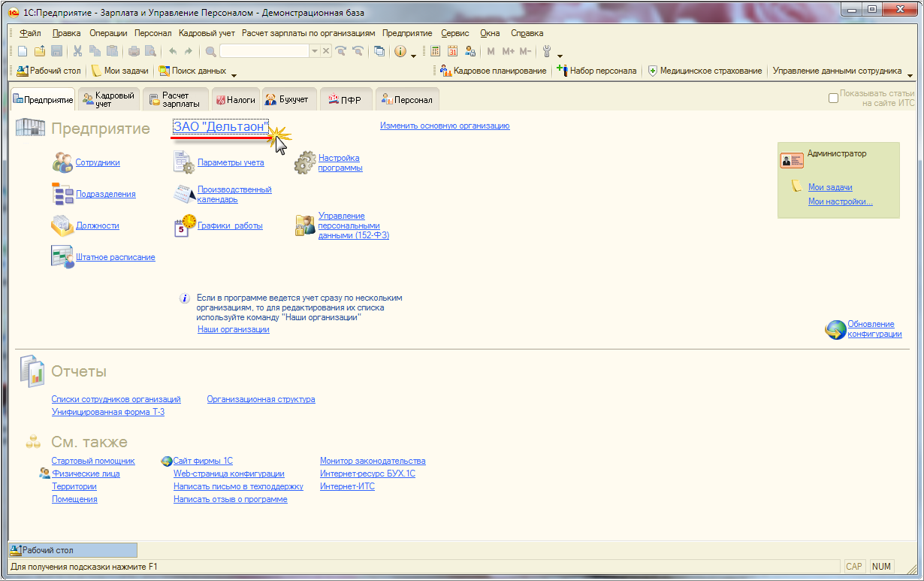Click the M+ memory button

[509, 51]
